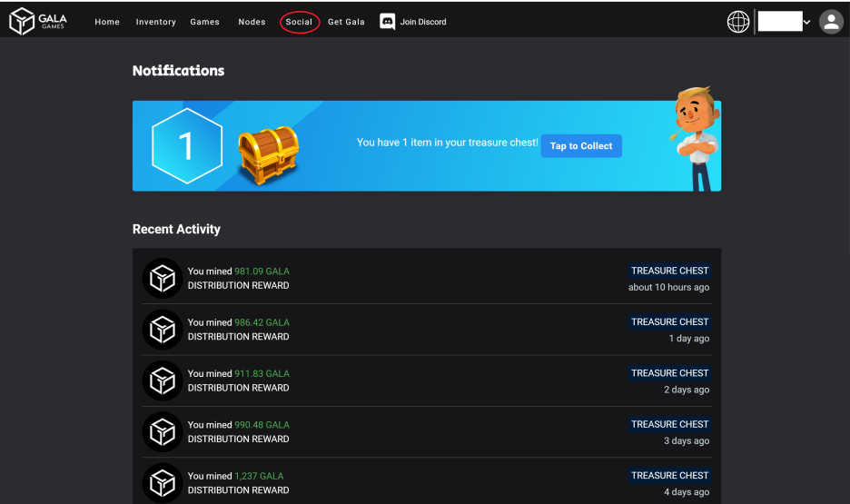Click the Recent Activity heading
This screenshot has width=850, height=504.
(x=176, y=229)
